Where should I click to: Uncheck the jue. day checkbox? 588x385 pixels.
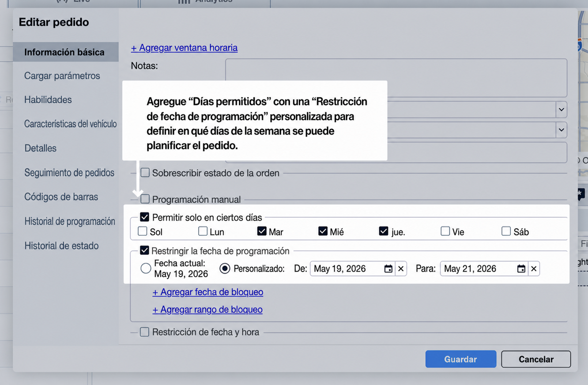point(383,231)
